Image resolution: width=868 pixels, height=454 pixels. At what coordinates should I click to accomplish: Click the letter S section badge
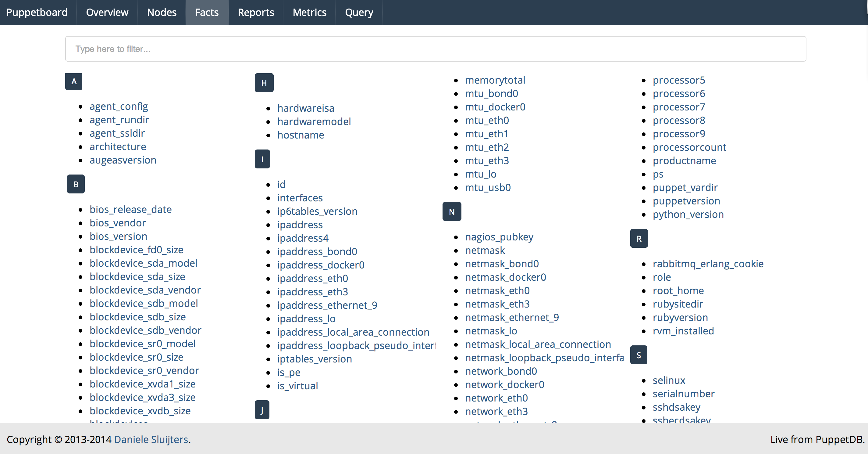[x=639, y=355]
